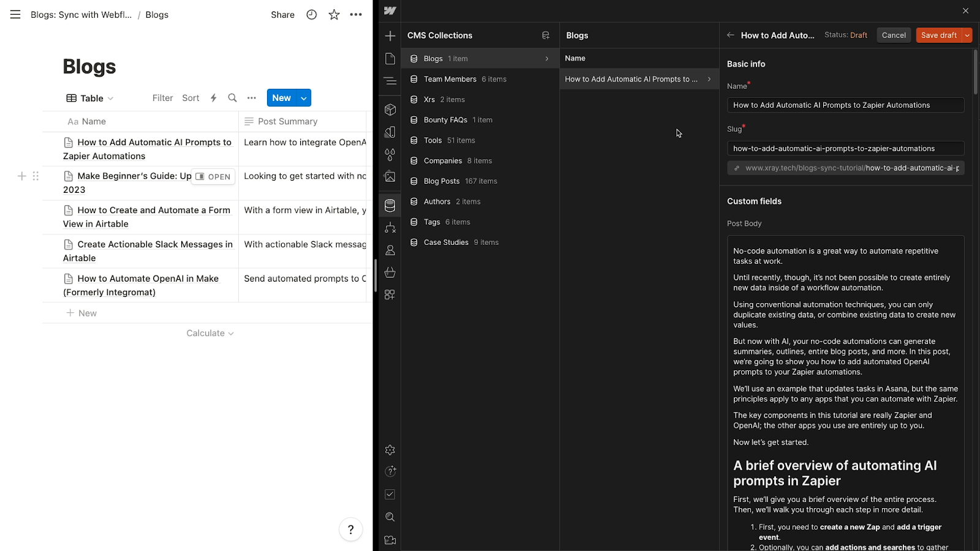Open the Team Members collection

[480, 79]
